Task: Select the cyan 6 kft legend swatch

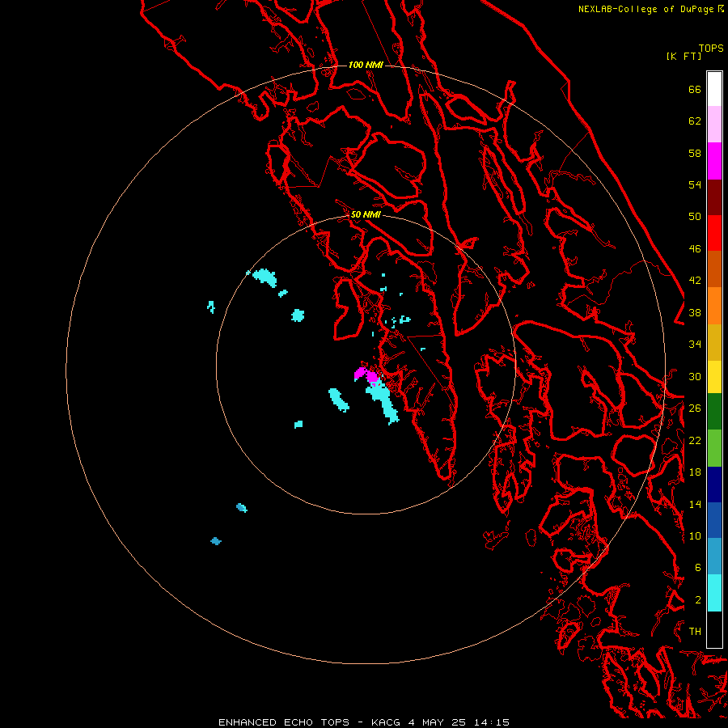Action: coord(714,593)
